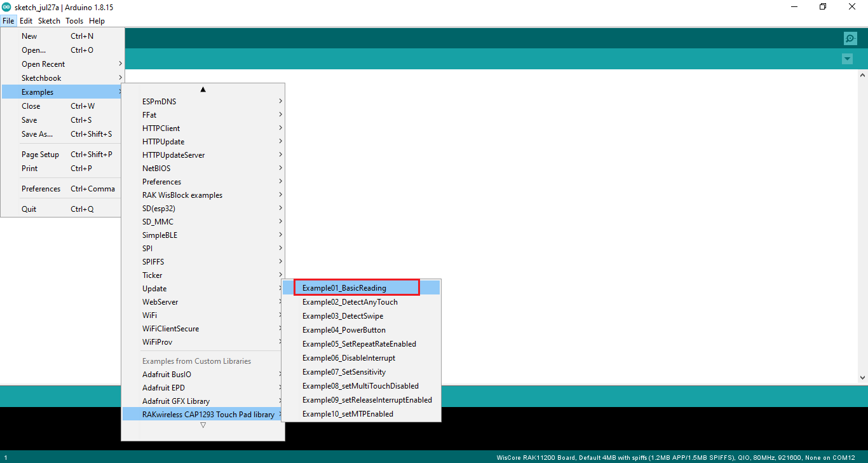Expand the HTTPUpdate examples submenu

click(x=203, y=142)
